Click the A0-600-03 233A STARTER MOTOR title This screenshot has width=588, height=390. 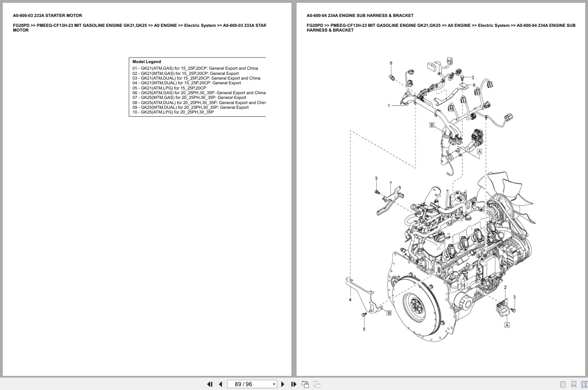48,16
